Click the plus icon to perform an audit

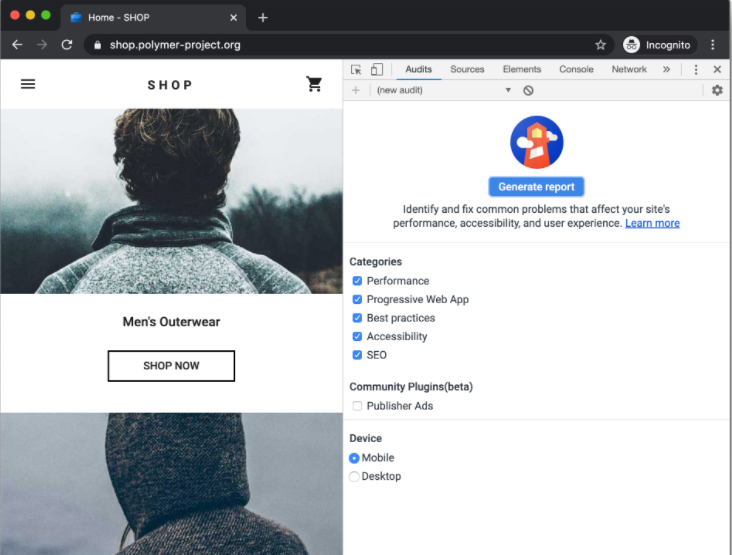356,90
